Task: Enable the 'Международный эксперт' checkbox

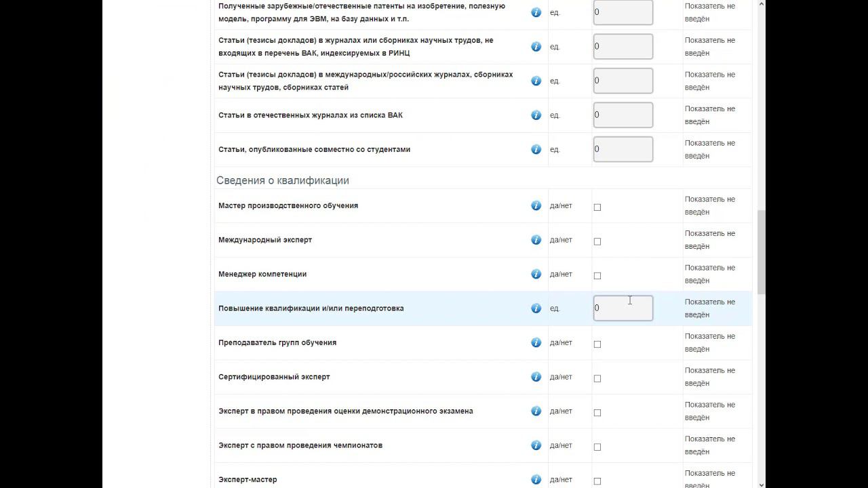Action: click(597, 241)
